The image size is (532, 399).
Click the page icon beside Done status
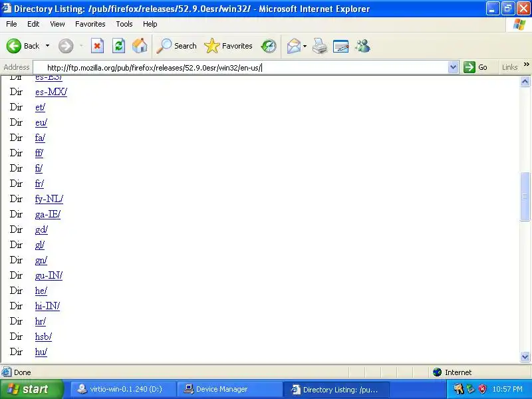click(6, 372)
